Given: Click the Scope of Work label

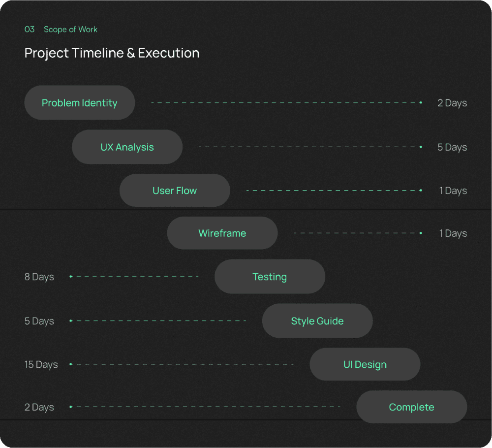Looking at the screenshot, I should click(70, 30).
